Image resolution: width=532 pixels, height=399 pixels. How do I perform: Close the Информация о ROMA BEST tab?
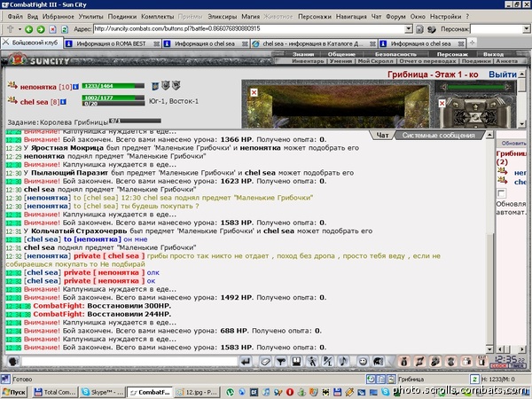(x=156, y=43)
